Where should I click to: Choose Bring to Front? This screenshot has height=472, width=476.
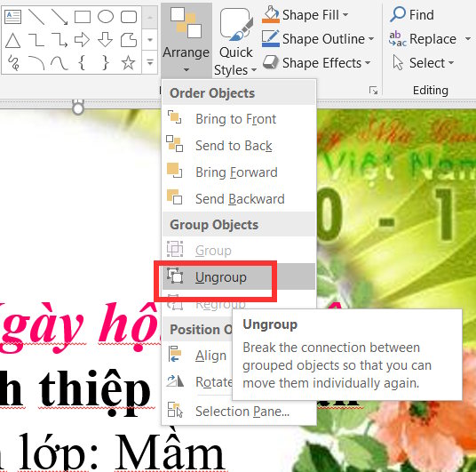tap(239, 119)
